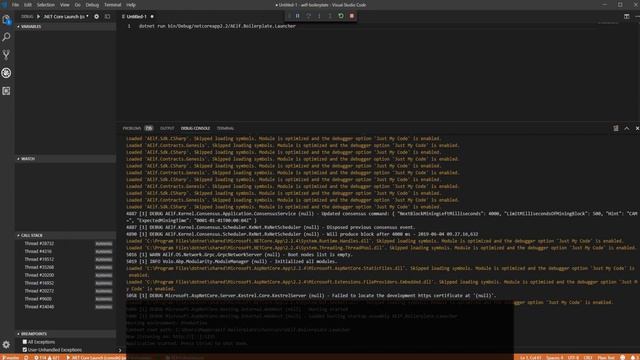Viewport: 640px width, 360px height.
Task: Click the unsaved dot on Untitled-1 tab
Action: tap(152, 17)
